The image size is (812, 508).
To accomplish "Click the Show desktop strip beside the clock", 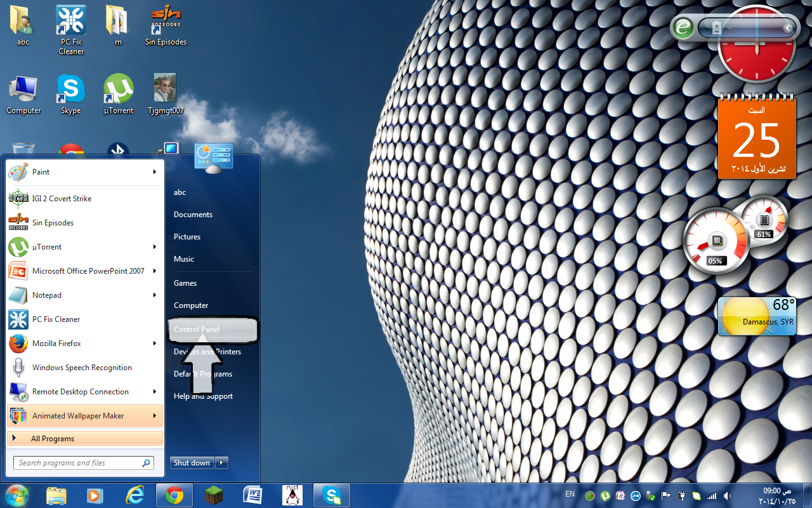I will (807, 496).
